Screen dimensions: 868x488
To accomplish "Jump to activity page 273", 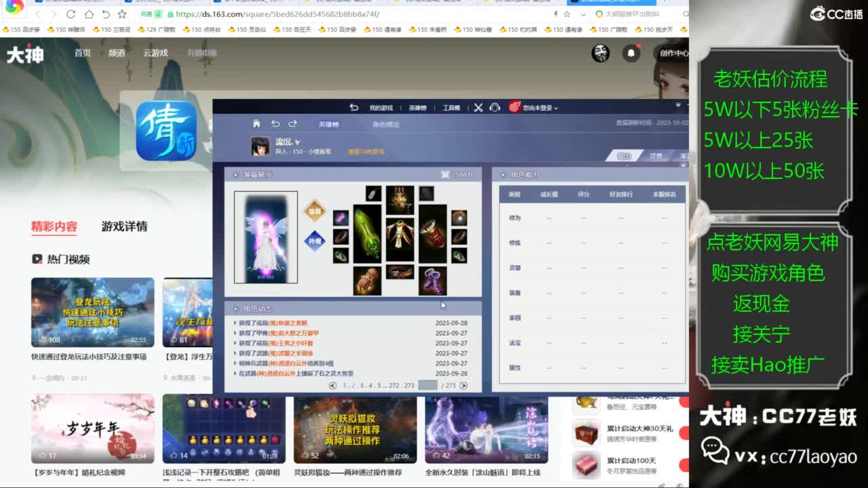I will 409,386.
